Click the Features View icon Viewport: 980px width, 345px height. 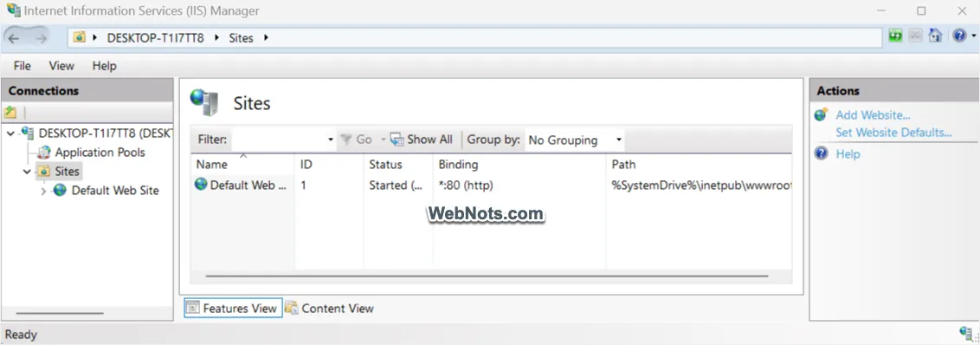[193, 308]
